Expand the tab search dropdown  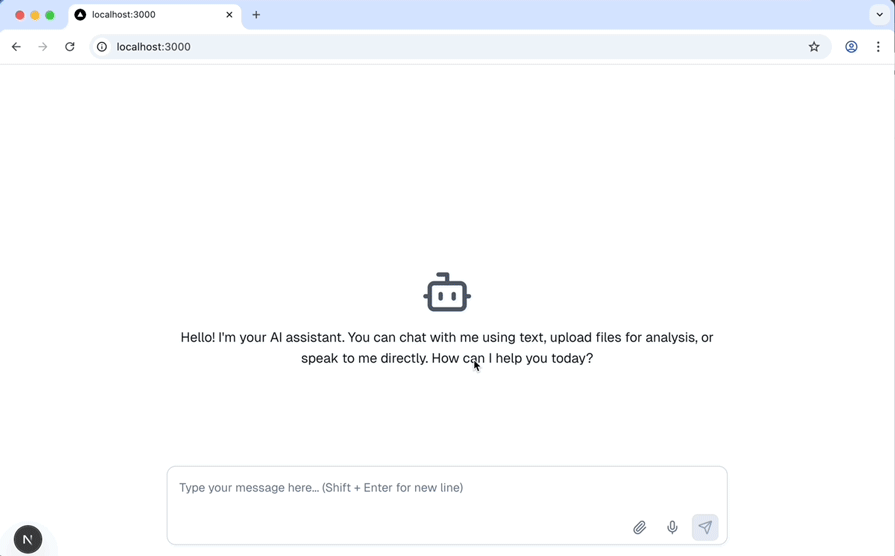pyautogui.click(x=880, y=15)
